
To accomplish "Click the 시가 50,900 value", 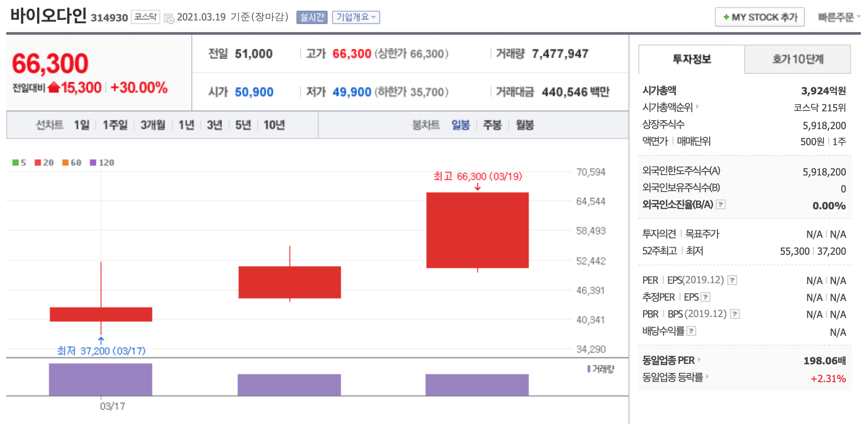I will coord(254,92).
